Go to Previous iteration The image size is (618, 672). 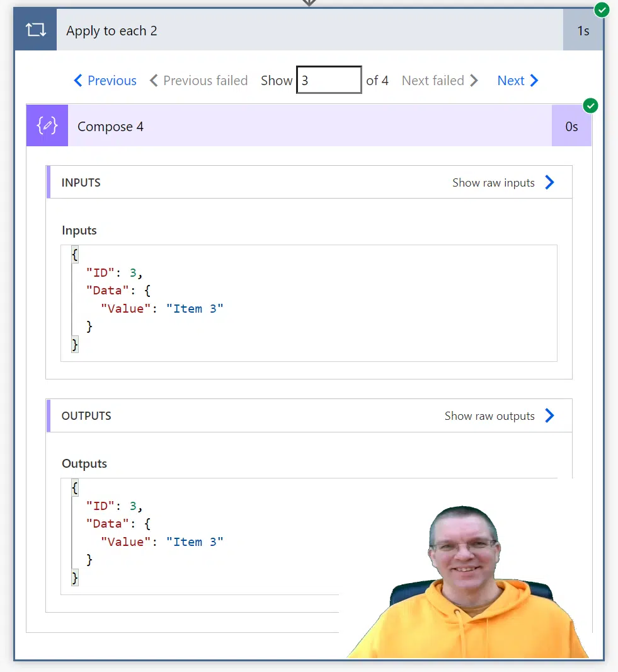(x=105, y=80)
